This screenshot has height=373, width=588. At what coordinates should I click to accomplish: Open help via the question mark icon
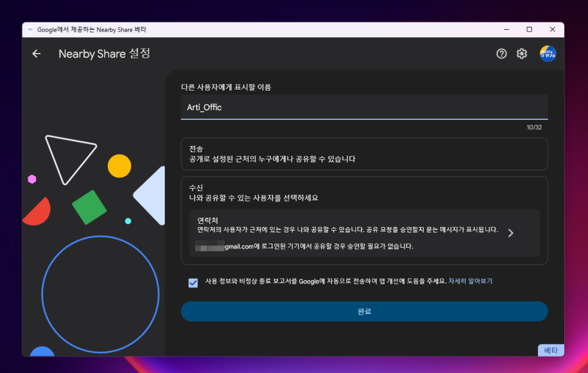(x=502, y=54)
